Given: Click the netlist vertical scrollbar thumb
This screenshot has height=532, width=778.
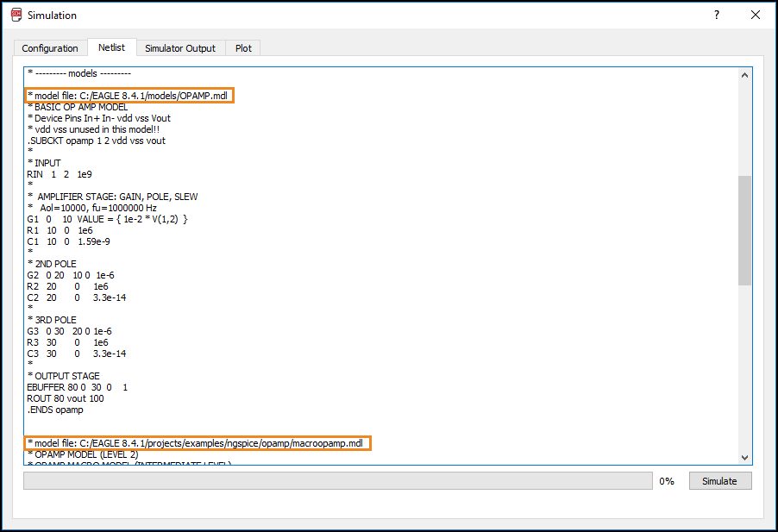Looking at the screenshot, I should coord(744,230).
